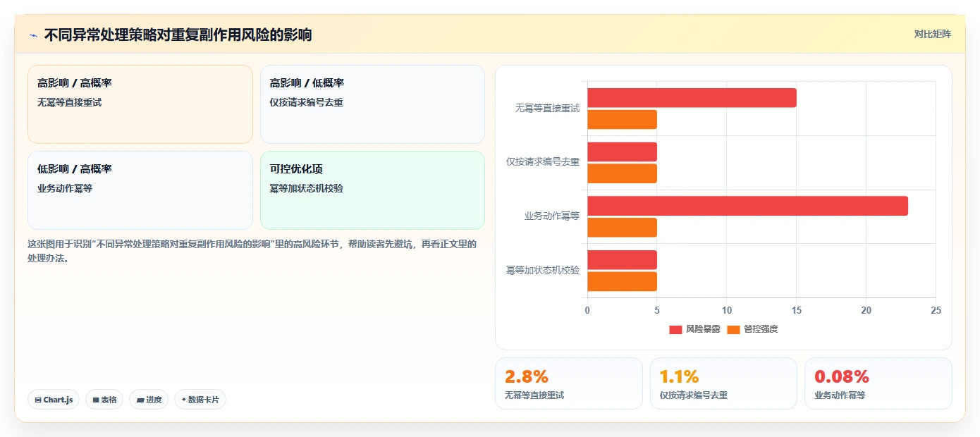
Task: Click the red bar for 无幂等直接重试
Action: click(x=692, y=98)
